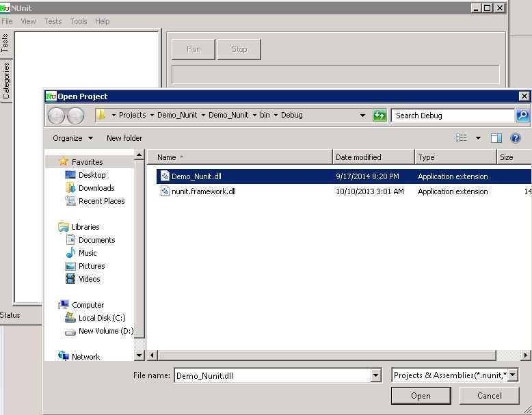Click the bin breadcrumb segment
This screenshot has width=532, height=415.
265,115
